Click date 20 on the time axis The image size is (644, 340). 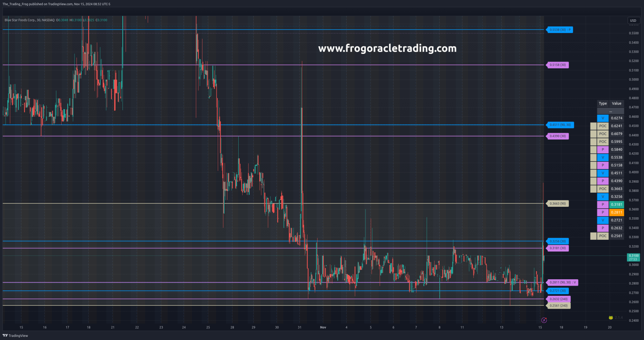[x=610, y=328]
